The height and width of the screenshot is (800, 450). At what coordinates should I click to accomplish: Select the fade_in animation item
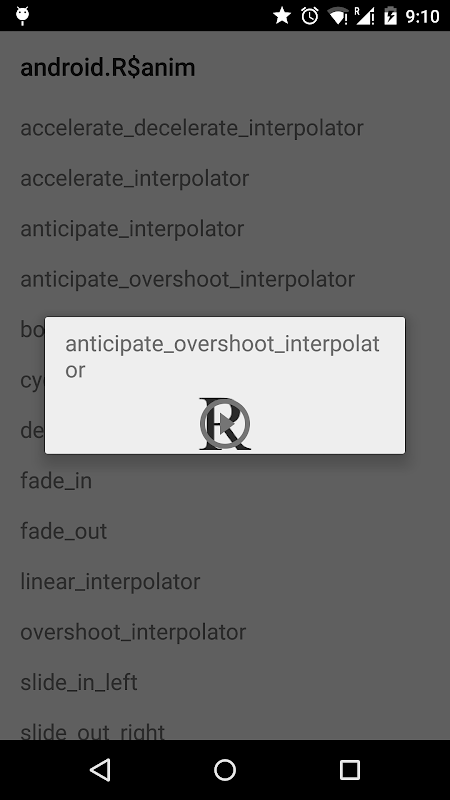coord(225,481)
